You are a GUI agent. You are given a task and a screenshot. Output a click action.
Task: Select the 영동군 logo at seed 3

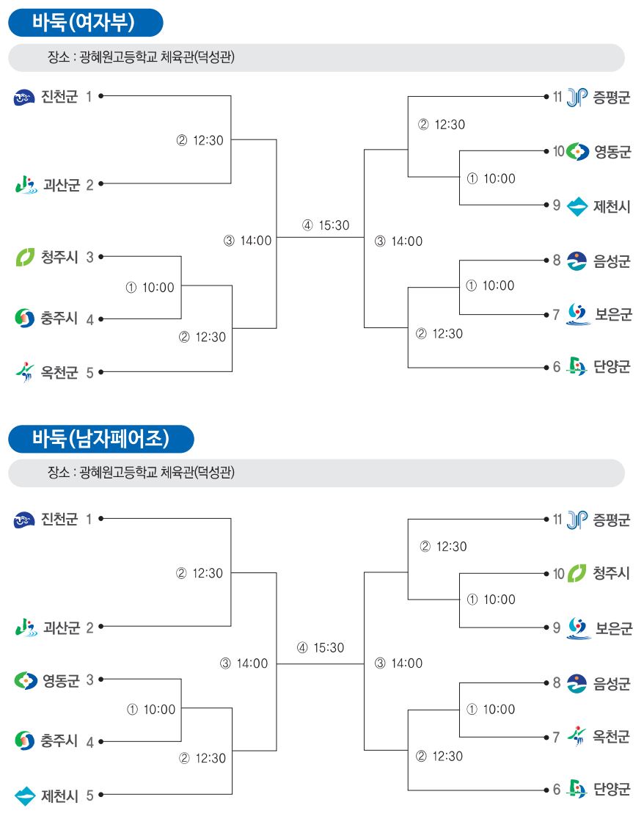pyautogui.click(x=26, y=680)
